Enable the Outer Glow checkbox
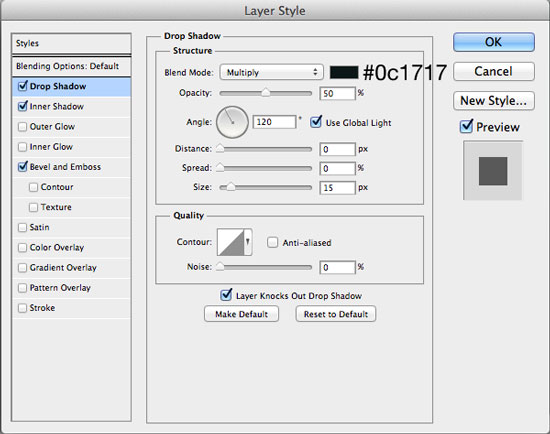This screenshot has height=434, width=550. click(x=22, y=127)
